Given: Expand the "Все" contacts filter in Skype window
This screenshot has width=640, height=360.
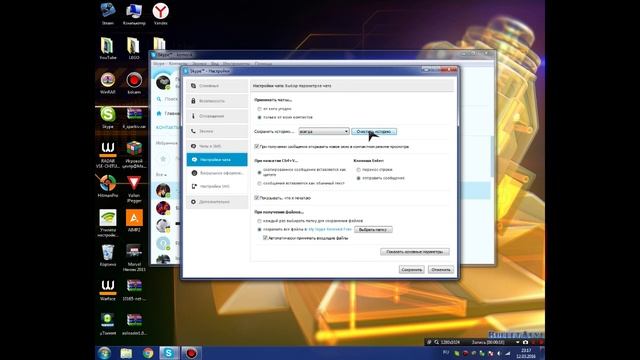Looking at the screenshot, I should tap(161, 175).
